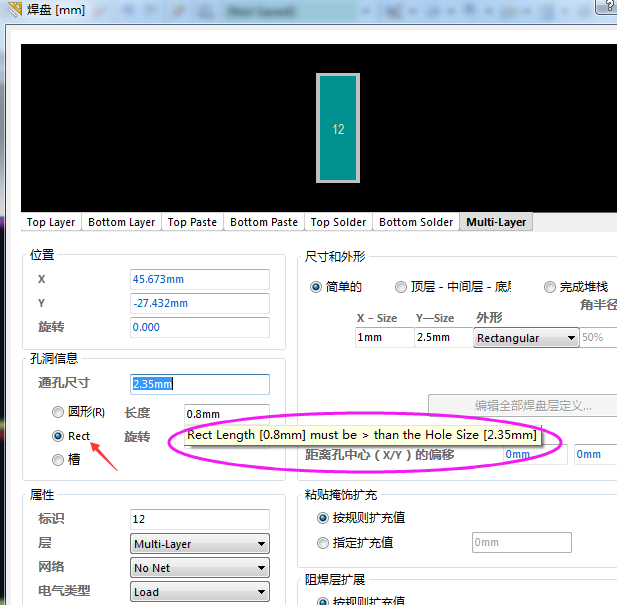Viewport: 617px width, 605px height.
Task: Click the X position field 45.673mm
Action: pyautogui.click(x=199, y=279)
